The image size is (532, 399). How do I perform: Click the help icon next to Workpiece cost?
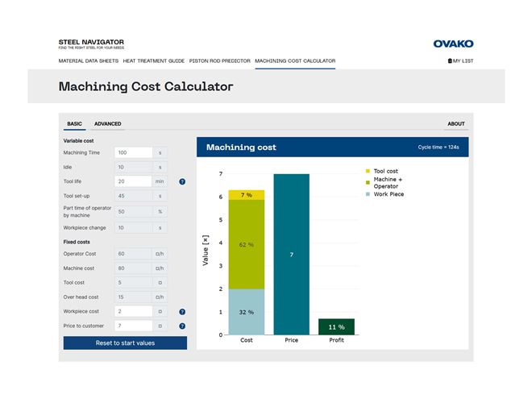[182, 311]
